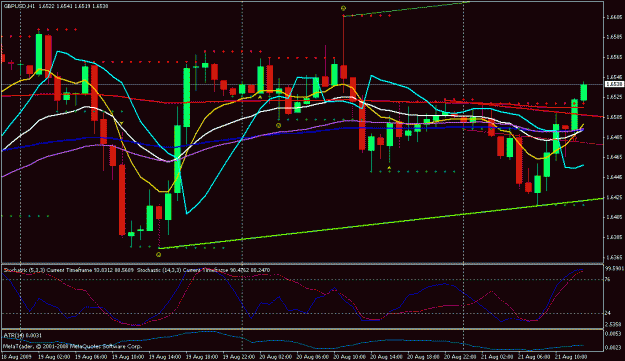
Task: Click the 20 Aug 14:00 time label
Action: pyautogui.click(x=386, y=356)
